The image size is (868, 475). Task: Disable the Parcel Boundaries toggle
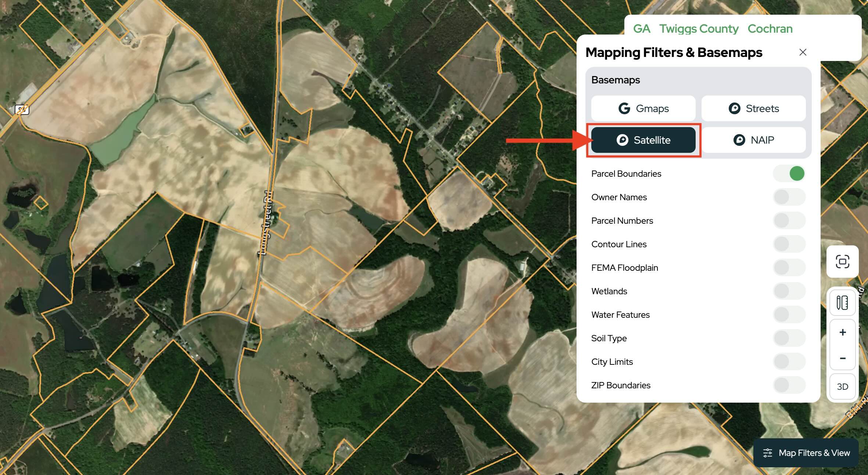pyautogui.click(x=789, y=173)
